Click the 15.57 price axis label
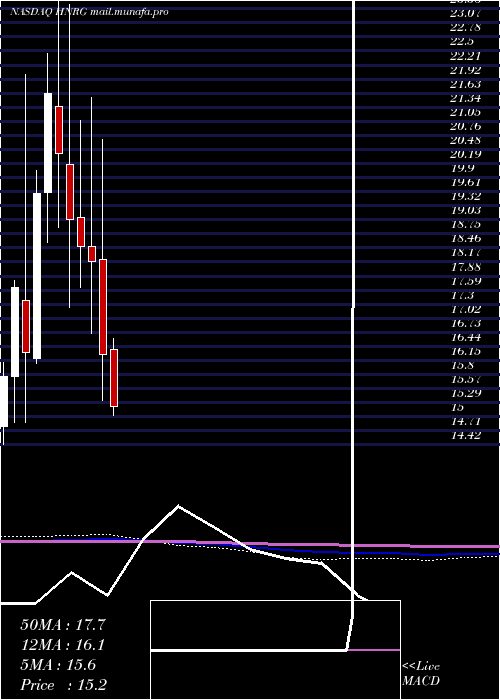Image resolution: width=500 pixels, height=700 pixels. pyautogui.click(x=466, y=379)
